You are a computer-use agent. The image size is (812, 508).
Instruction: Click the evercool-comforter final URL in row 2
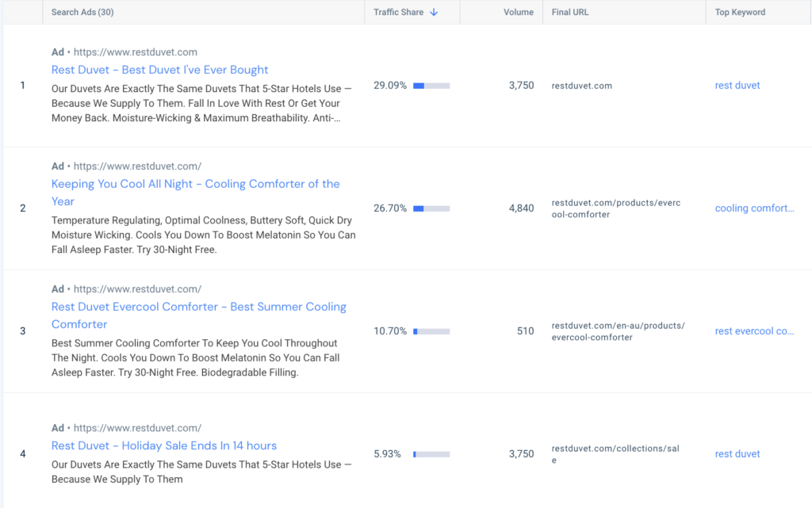coord(615,208)
